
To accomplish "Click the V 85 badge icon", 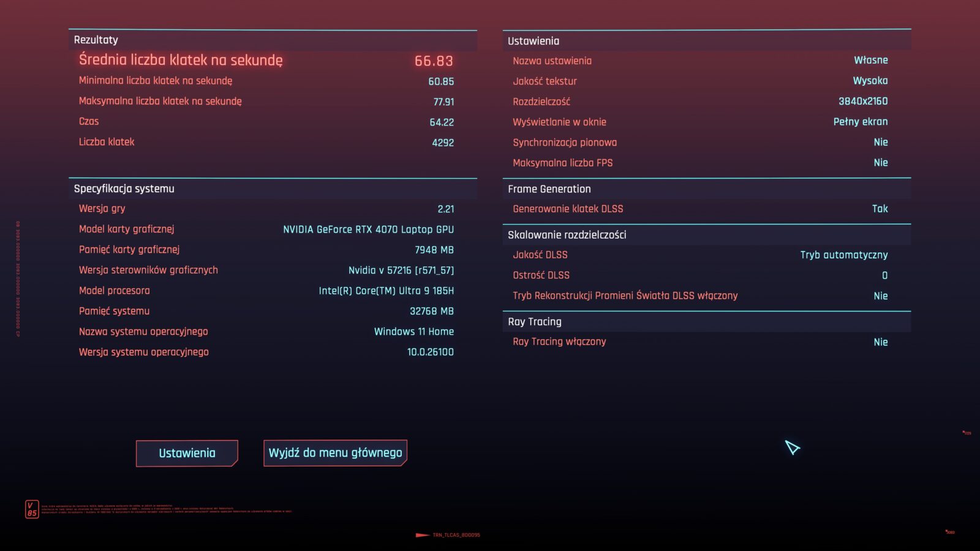I will pos(32,509).
